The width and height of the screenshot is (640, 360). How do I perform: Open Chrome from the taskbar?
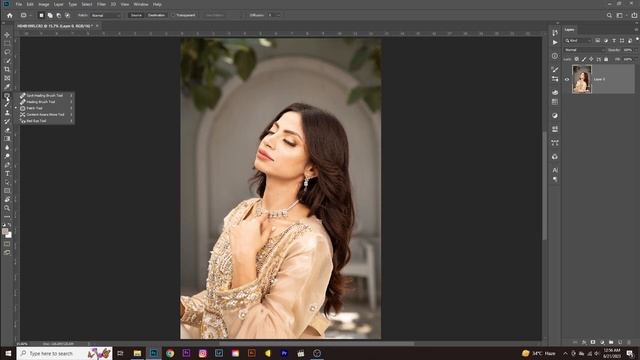coord(170,353)
